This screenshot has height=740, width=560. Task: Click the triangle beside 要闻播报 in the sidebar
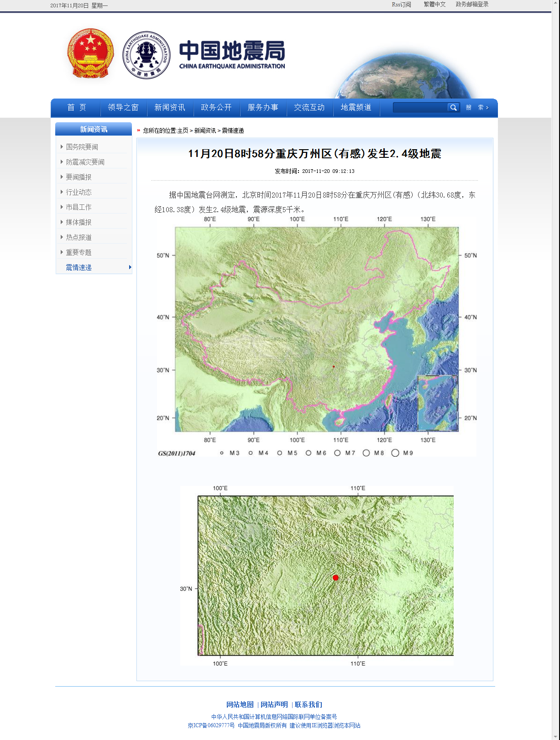pos(62,177)
